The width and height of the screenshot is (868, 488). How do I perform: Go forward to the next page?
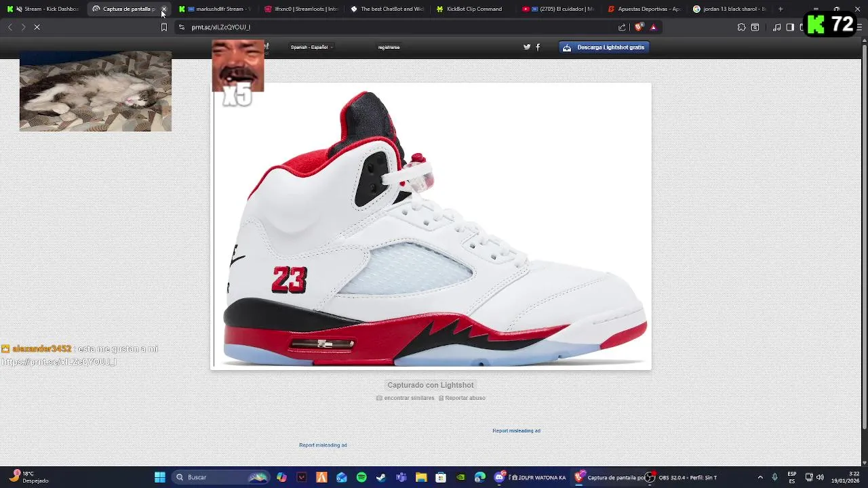[x=23, y=27]
